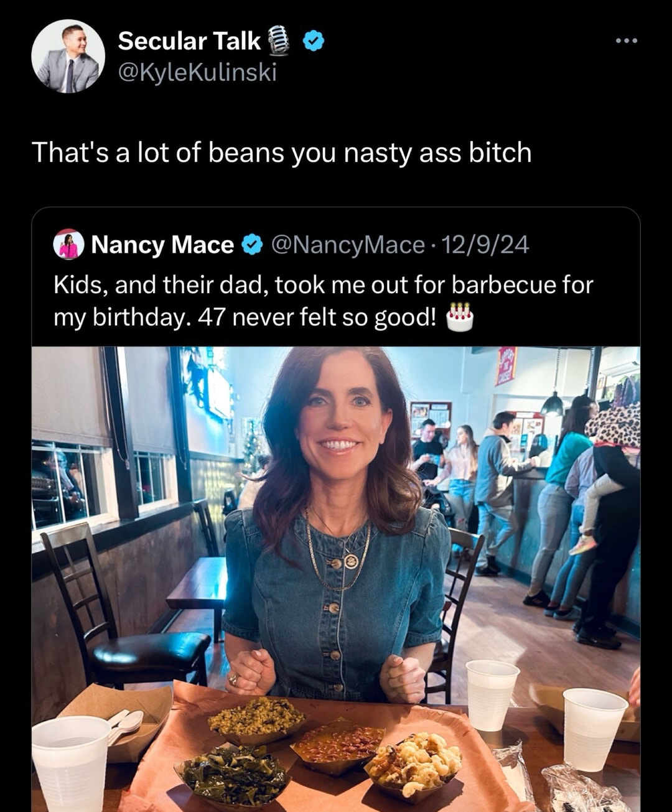672x812 pixels.
Task: Click the microphone emoji beside Secular Talk
Action: click(x=279, y=41)
